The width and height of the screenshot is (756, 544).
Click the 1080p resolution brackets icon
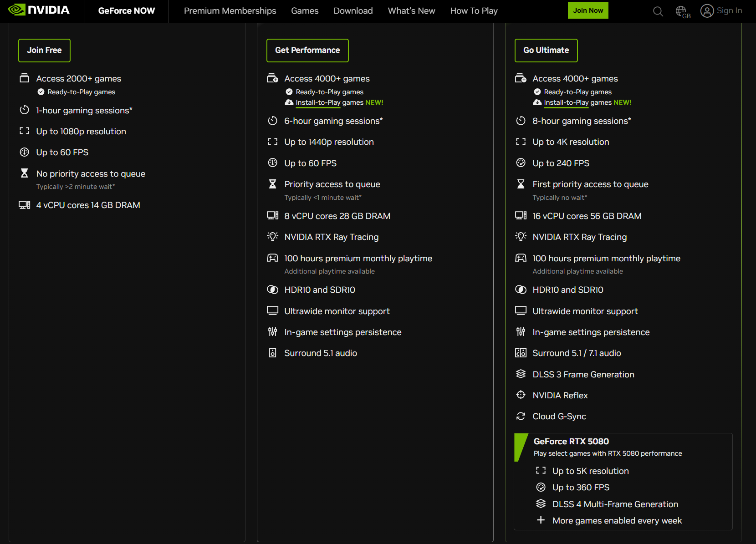[x=25, y=131]
